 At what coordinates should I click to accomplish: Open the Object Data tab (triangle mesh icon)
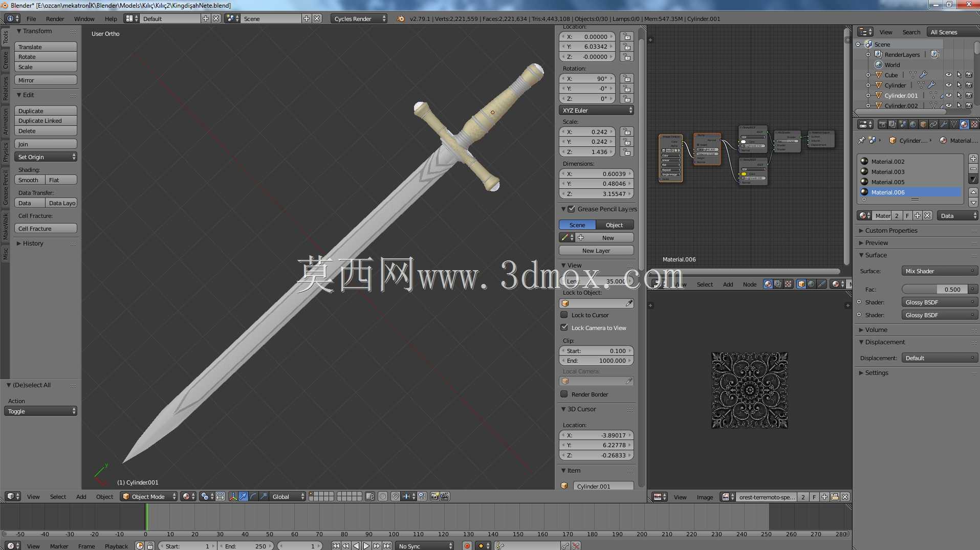(x=954, y=124)
